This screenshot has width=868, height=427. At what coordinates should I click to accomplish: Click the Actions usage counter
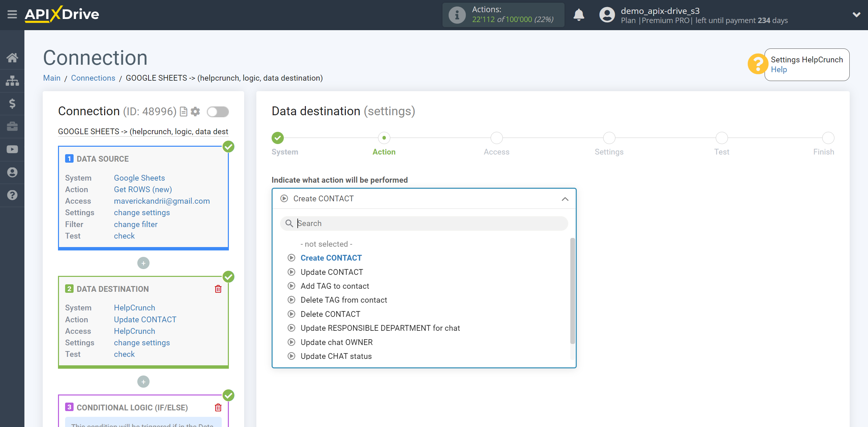click(x=504, y=15)
